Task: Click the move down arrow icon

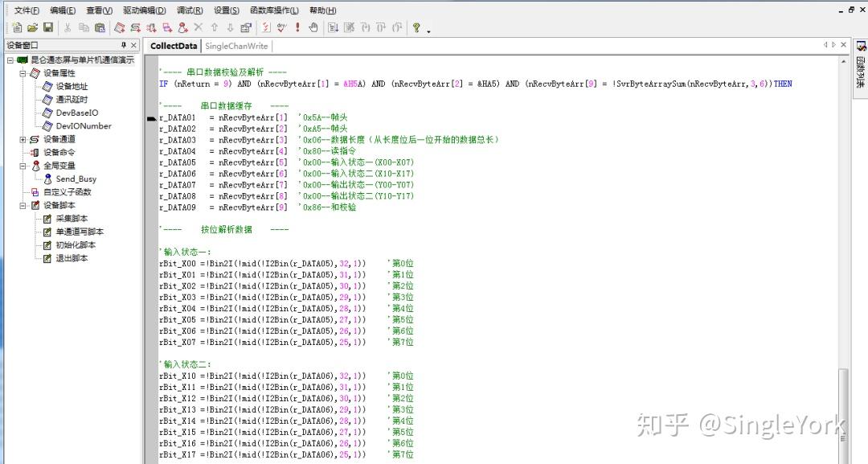Action: click(x=231, y=27)
